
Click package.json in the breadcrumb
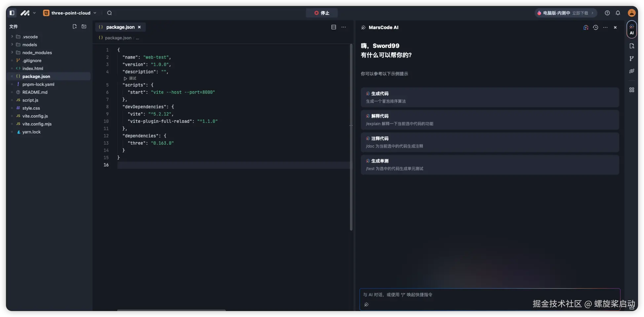(x=118, y=38)
